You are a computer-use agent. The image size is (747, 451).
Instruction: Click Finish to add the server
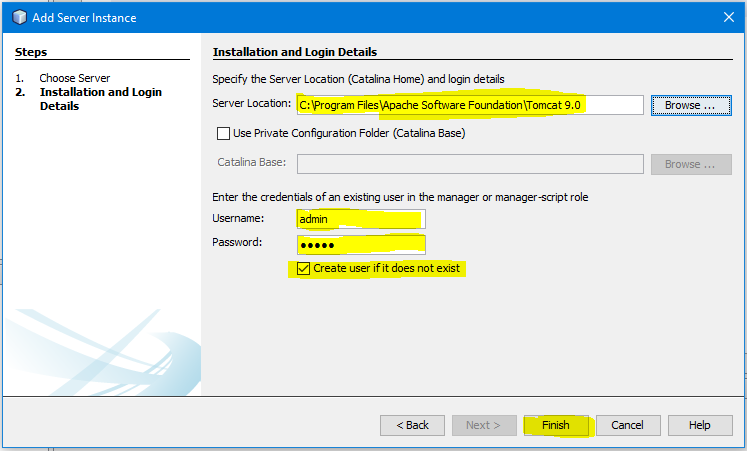[x=556, y=425]
